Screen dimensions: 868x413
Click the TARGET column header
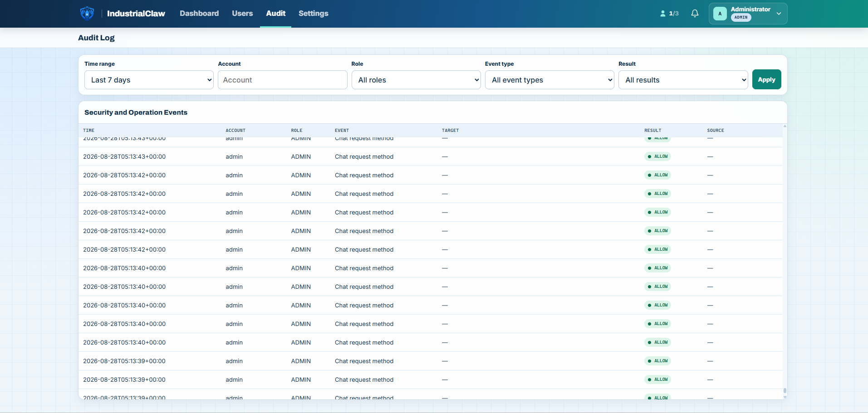click(450, 131)
